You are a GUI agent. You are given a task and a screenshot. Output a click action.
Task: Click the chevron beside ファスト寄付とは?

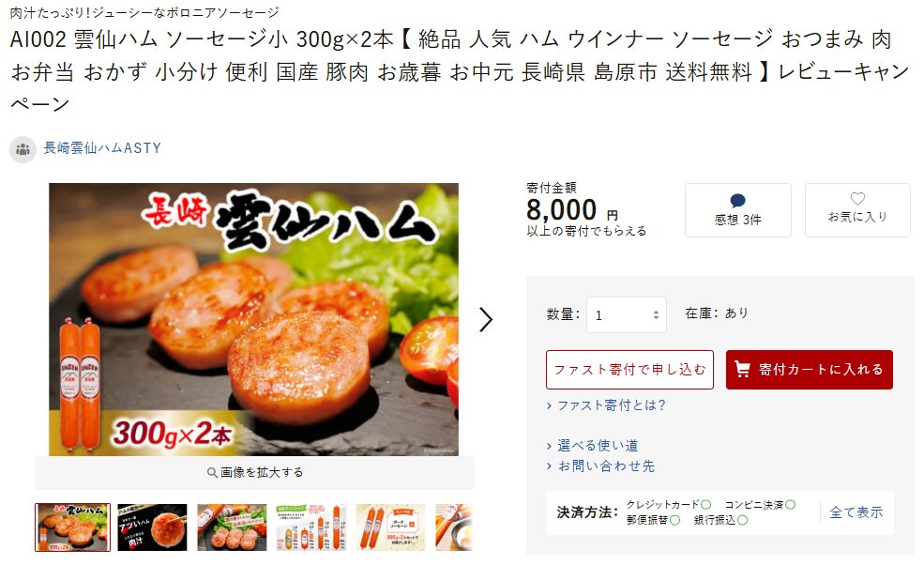point(549,405)
